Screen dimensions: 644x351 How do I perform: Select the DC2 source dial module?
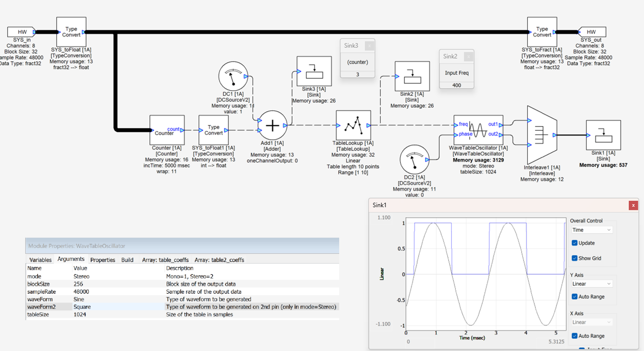(414, 159)
